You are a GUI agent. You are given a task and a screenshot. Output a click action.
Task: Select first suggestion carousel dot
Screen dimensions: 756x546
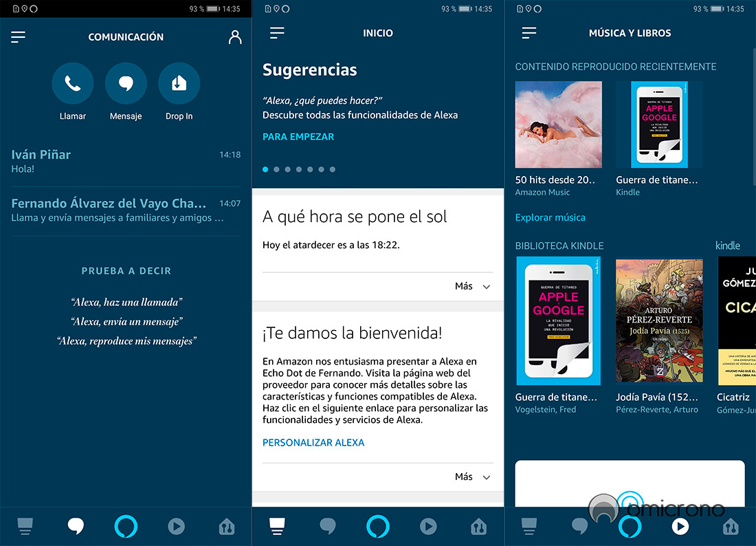click(265, 169)
